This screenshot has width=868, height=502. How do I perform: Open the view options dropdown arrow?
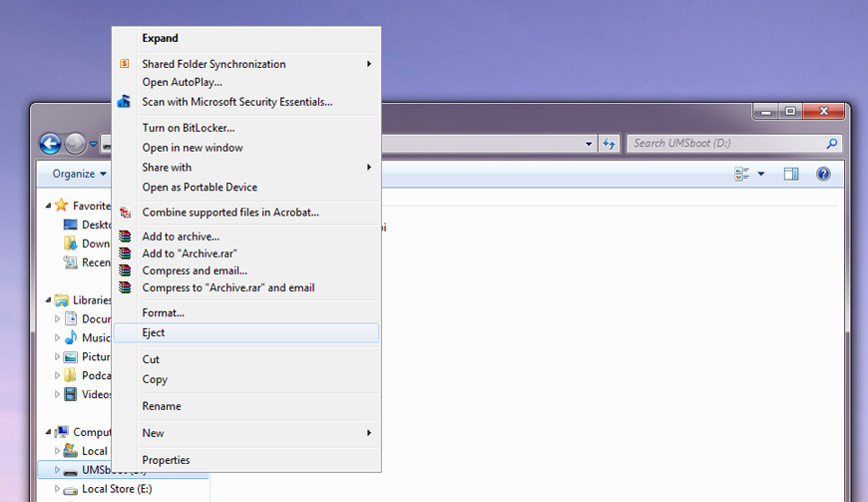click(x=761, y=174)
